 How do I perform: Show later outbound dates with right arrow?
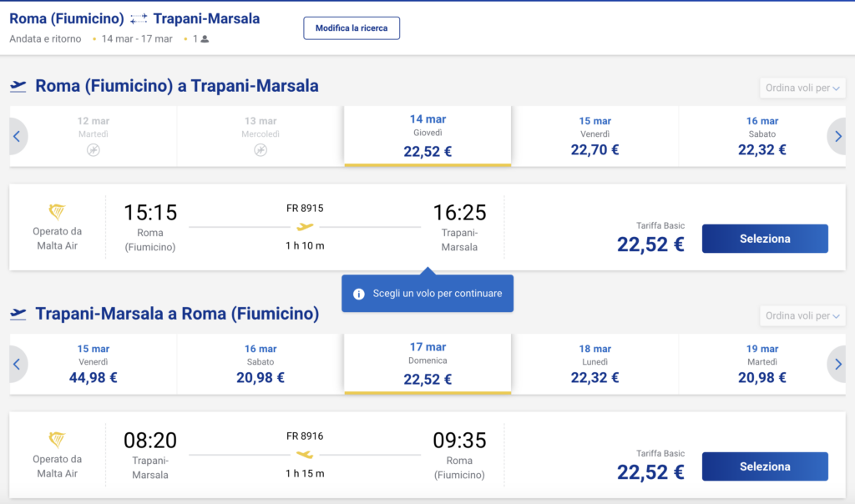(x=838, y=136)
